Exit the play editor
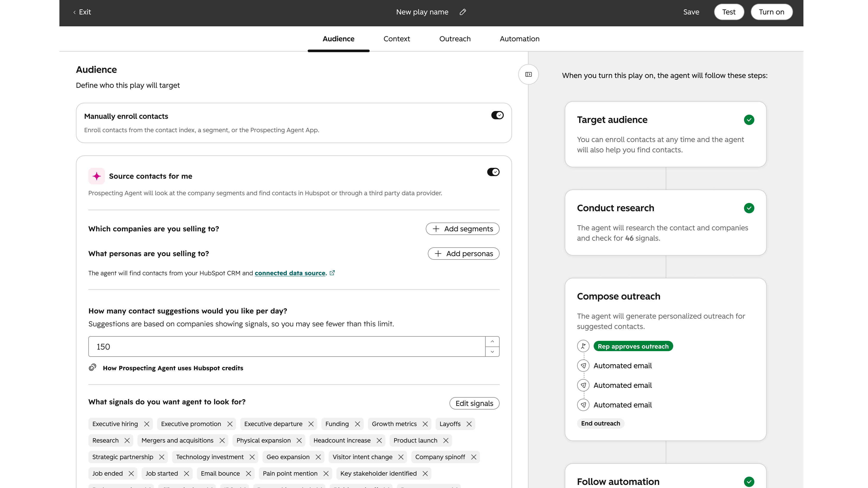This screenshot has height=488, width=868. 82,12
